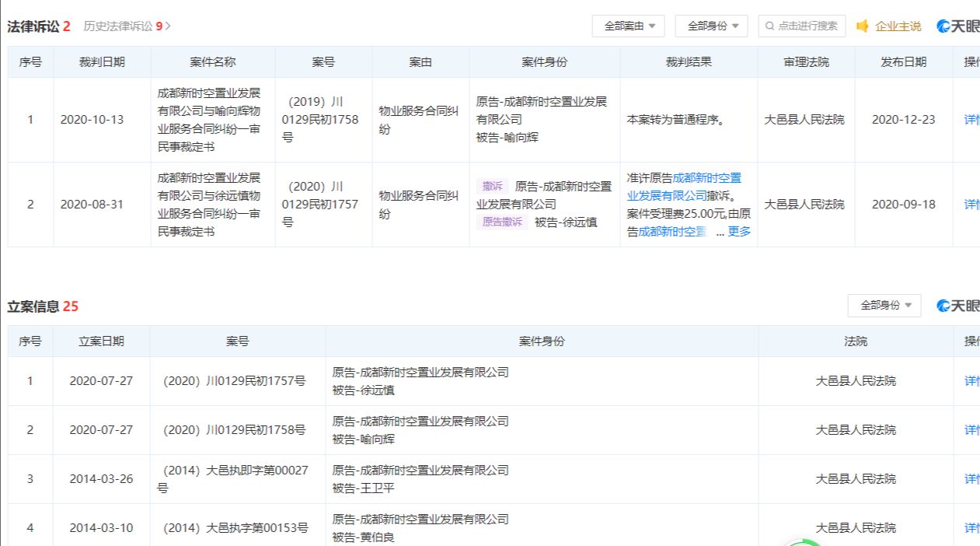Click 大邑县人民法院 in the 2020-10-13 row
The image size is (980, 546).
[804, 120]
